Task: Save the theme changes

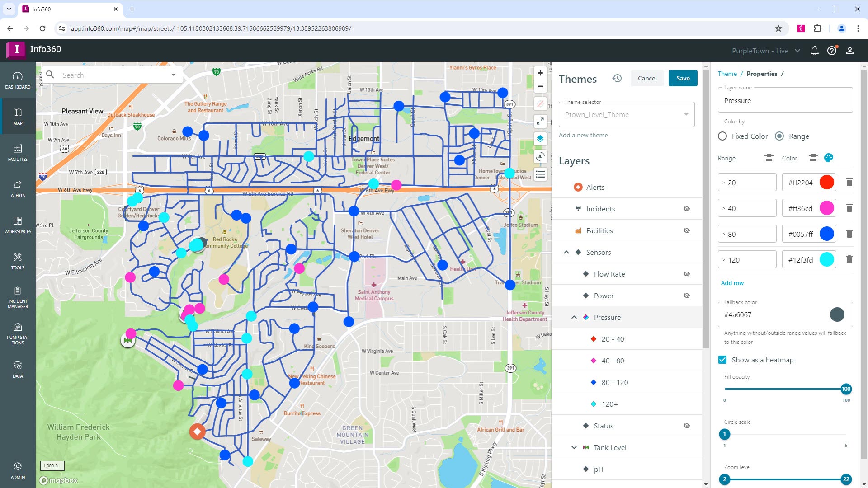Action: click(683, 78)
